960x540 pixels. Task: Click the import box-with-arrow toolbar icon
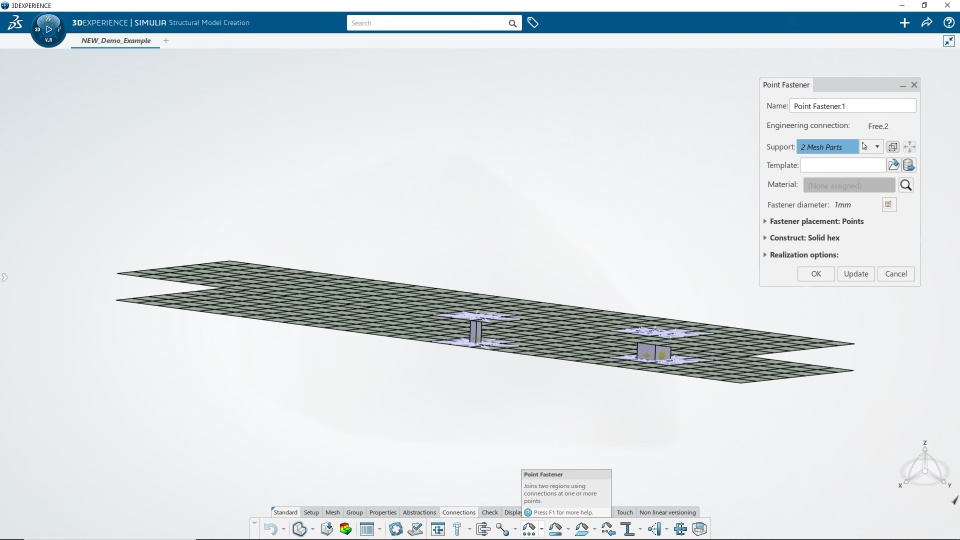click(x=327, y=529)
